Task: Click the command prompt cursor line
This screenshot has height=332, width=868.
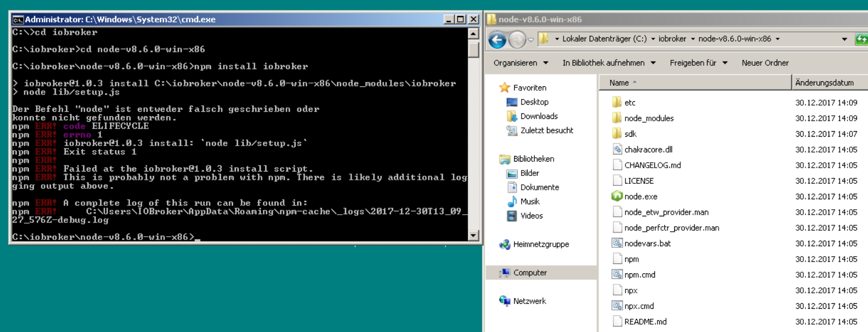Action: point(106,237)
